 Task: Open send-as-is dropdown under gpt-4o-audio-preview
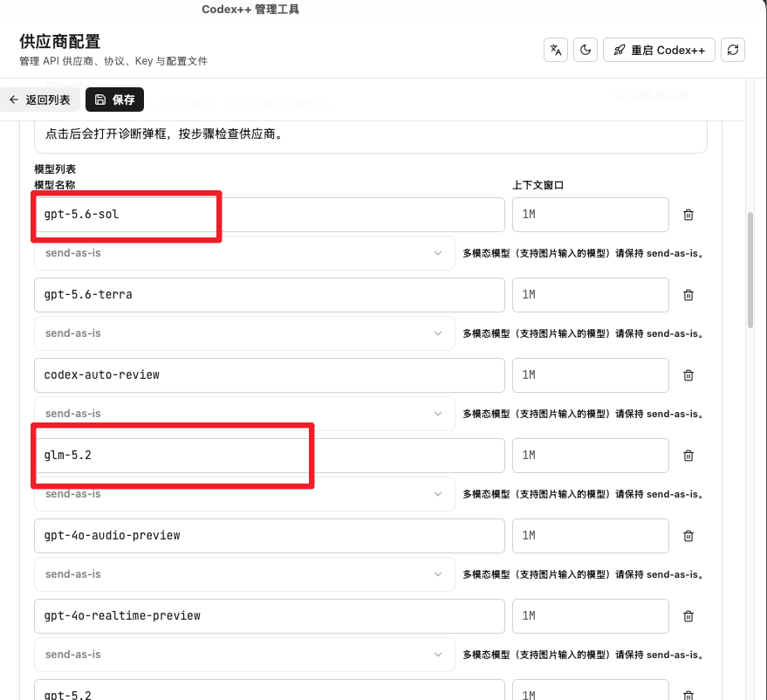coord(244,573)
